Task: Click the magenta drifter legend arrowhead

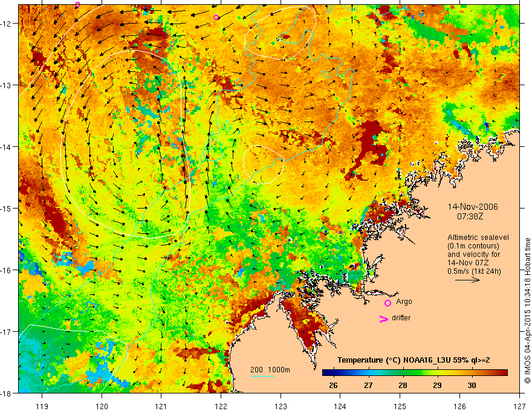Action: point(384,319)
